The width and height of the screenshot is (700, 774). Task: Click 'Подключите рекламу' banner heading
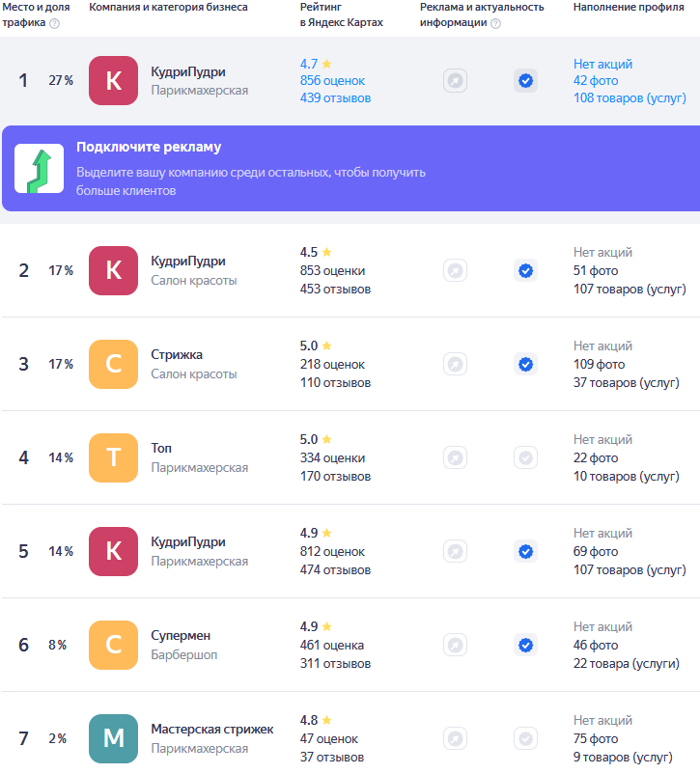click(149, 148)
